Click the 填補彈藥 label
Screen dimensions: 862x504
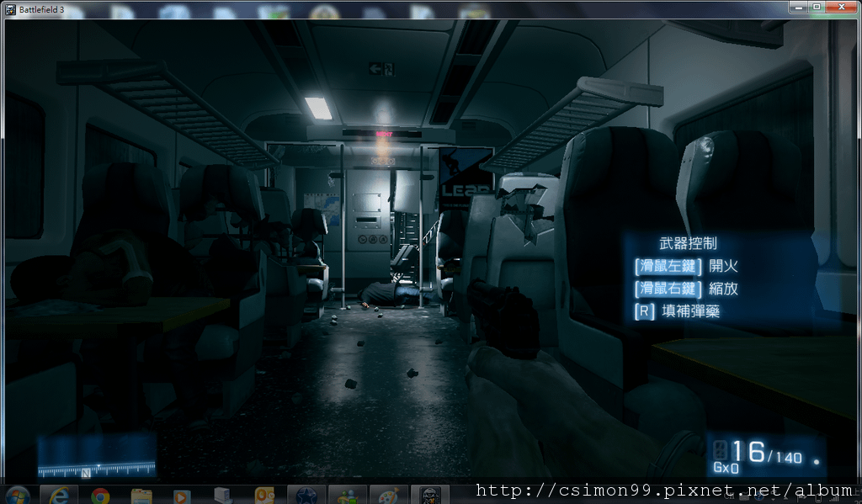[691, 311]
